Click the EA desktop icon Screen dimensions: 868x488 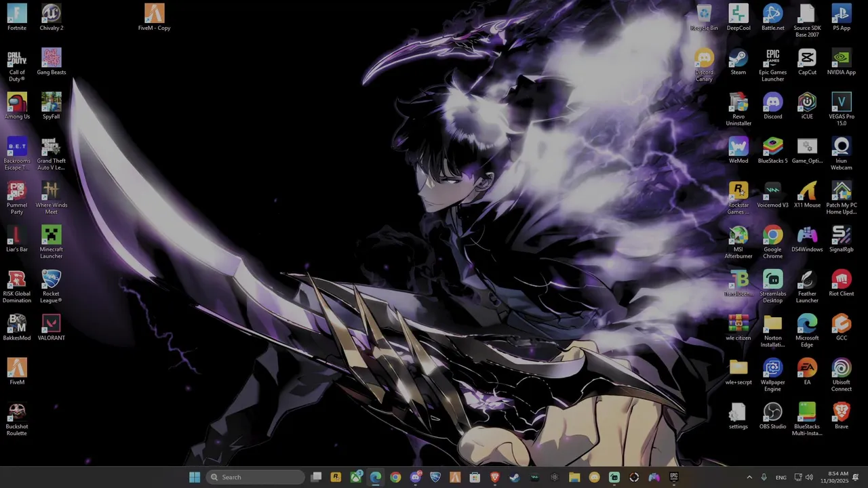[807, 372]
